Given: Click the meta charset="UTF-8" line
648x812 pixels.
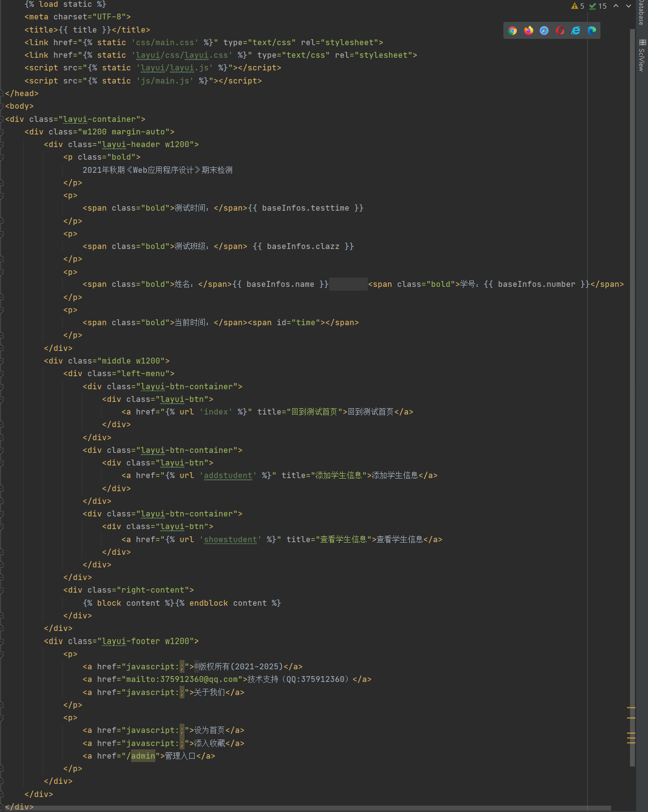Looking at the screenshot, I should point(78,17).
